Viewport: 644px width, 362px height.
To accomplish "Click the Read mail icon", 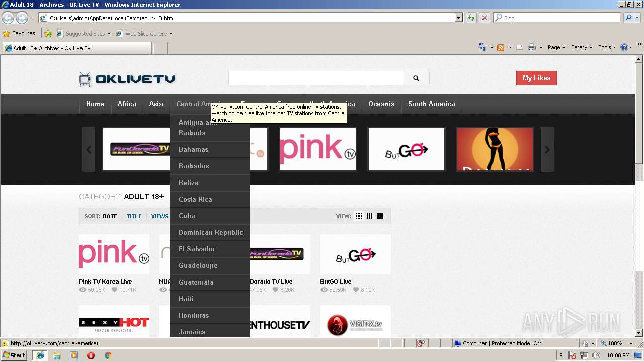I will (519, 47).
